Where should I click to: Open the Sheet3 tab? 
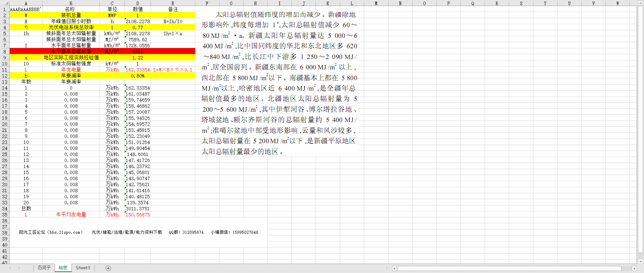tap(83, 268)
